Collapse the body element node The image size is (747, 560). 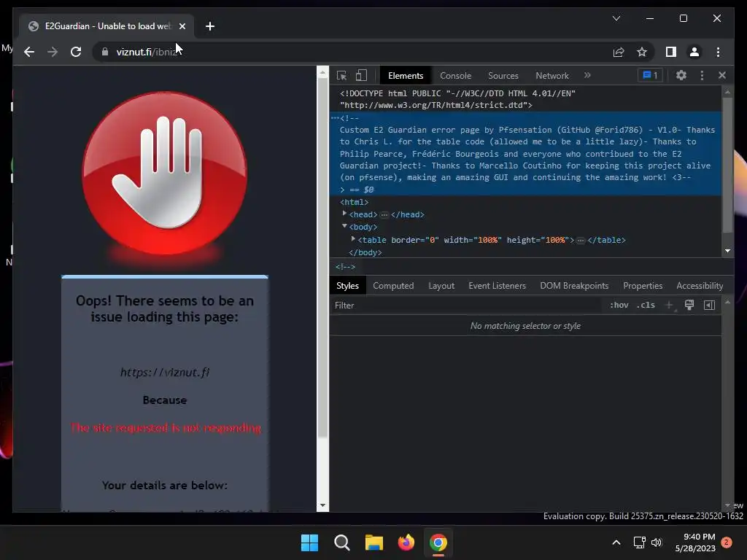(x=344, y=226)
